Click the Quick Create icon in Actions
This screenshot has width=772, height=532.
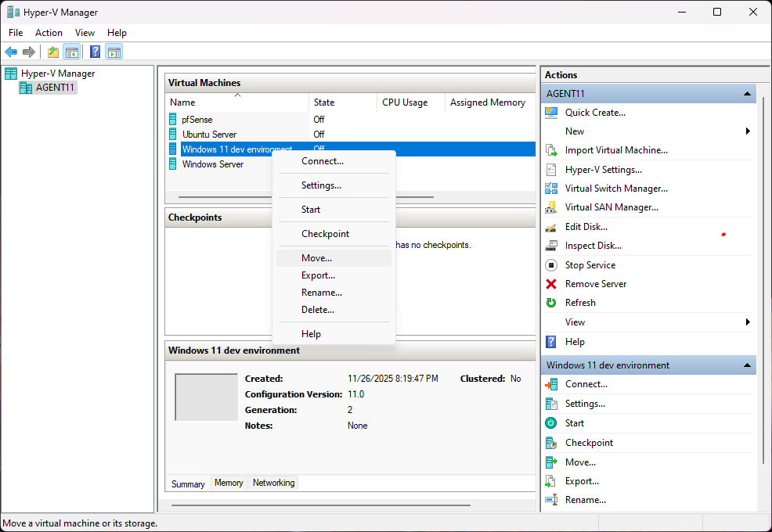point(551,113)
